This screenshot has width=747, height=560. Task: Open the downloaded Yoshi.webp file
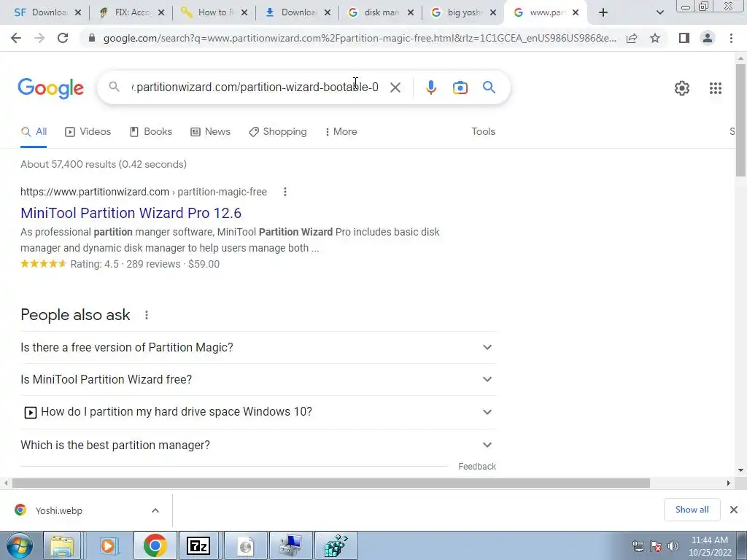pos(58,510)
